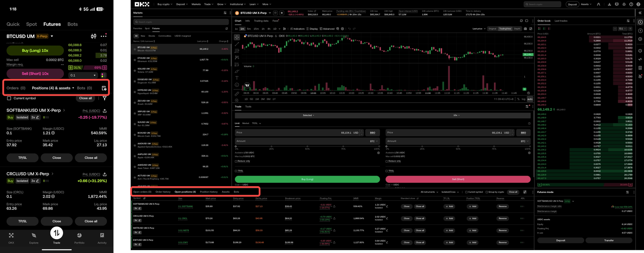Tick the Group by crypto checkbox
The image size is (644, 253).
(x=487, y=192)
